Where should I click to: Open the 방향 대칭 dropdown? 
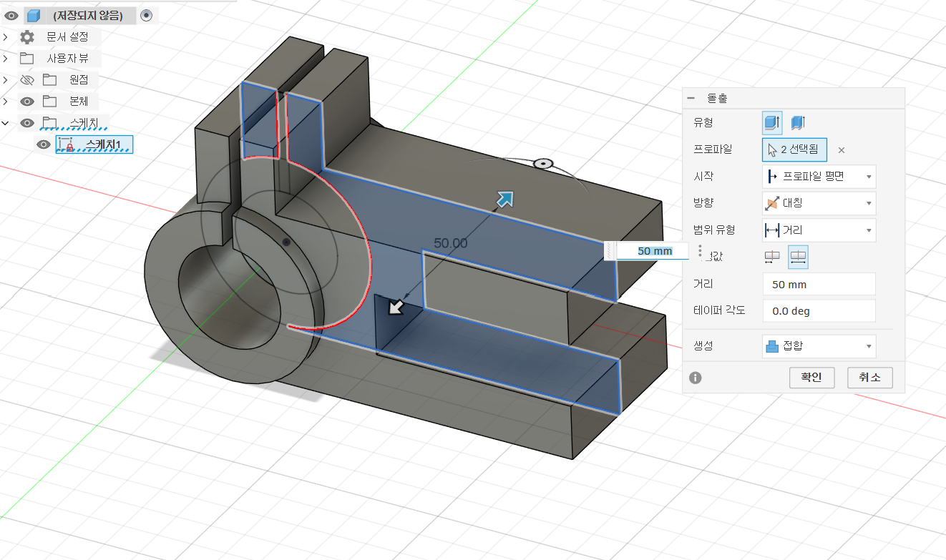click(819, 203)
